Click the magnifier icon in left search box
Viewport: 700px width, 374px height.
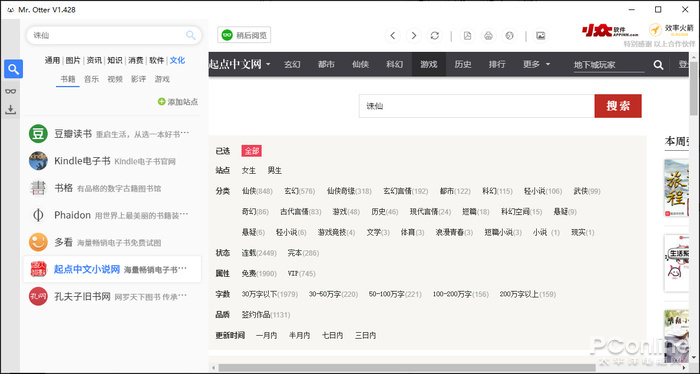[x=191, y=35]
